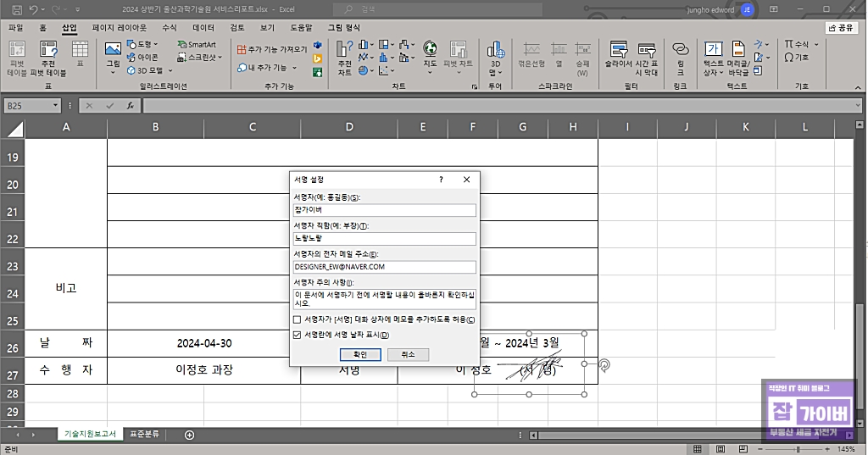Click the Visio Data Visualizer add-in icon
Viewport: 868px width, 455px height.
pyautogui.click(x=318, y=45)
